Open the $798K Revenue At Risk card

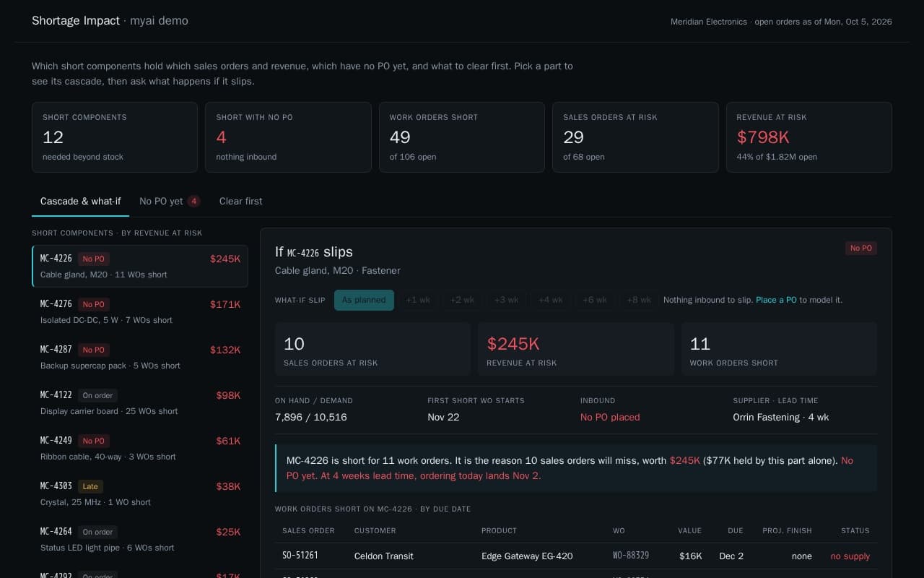click(x=809, y=137)
